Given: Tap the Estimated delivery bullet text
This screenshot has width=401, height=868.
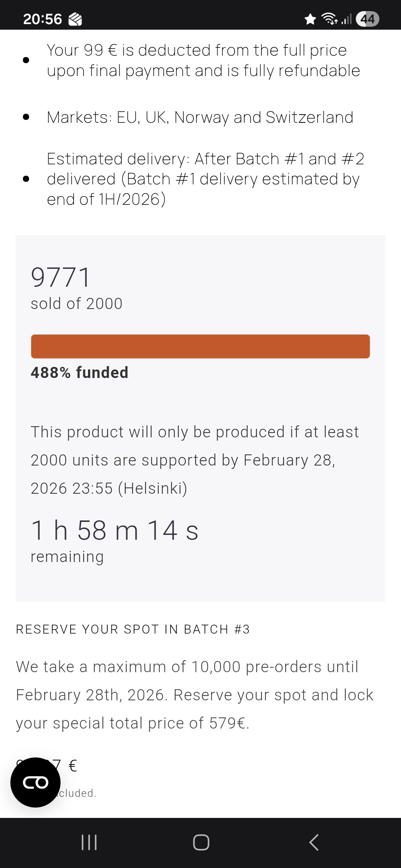Looking at the screenshot, I should pos(205,179).
